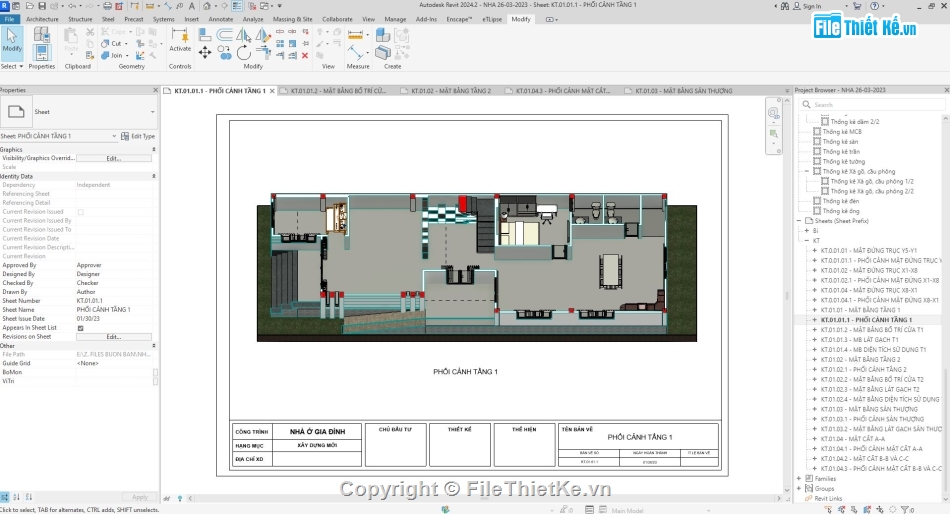Collapse the KT sheet group
This screenshot has width=950, height=514.
807,241
